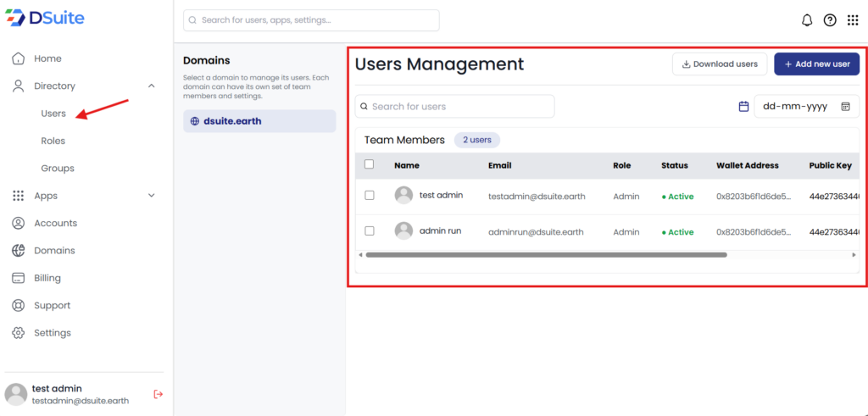868x416 pixels.
Task: Toggle the select-all checkbox in table header
Action: (x=369, y=164)
